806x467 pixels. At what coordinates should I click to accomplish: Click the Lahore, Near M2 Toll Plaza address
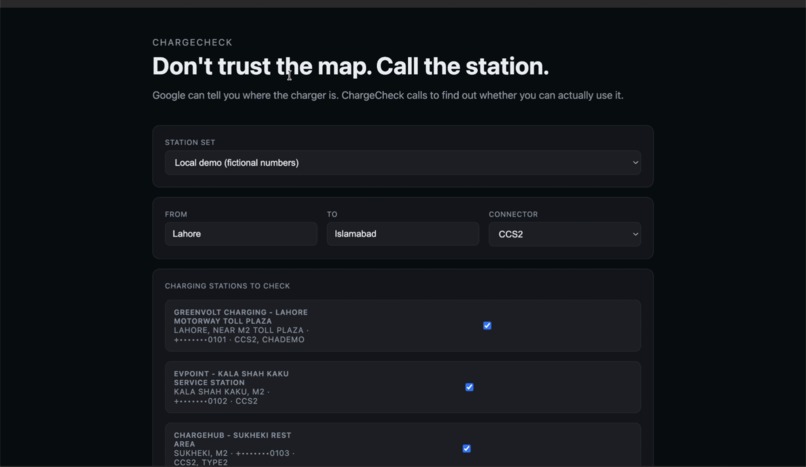(x=239, y=330)
